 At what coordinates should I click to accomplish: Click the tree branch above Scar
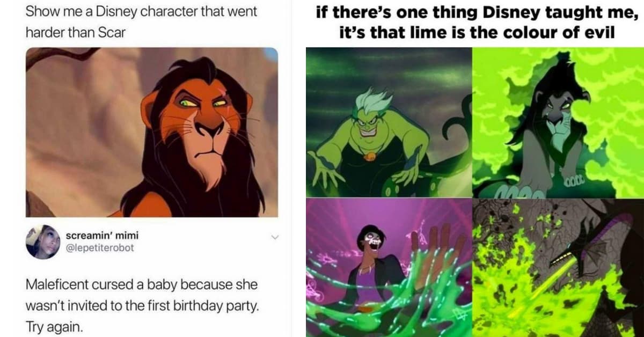pyautogui.click(x=59, y=58)
